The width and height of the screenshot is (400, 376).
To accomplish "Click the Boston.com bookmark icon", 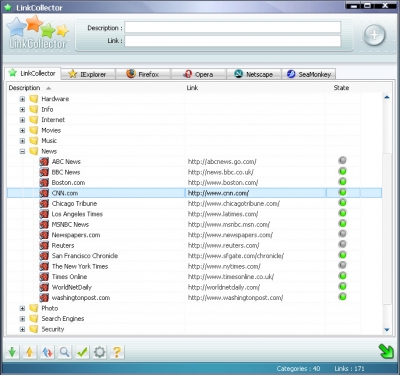I will click(44, 183).
